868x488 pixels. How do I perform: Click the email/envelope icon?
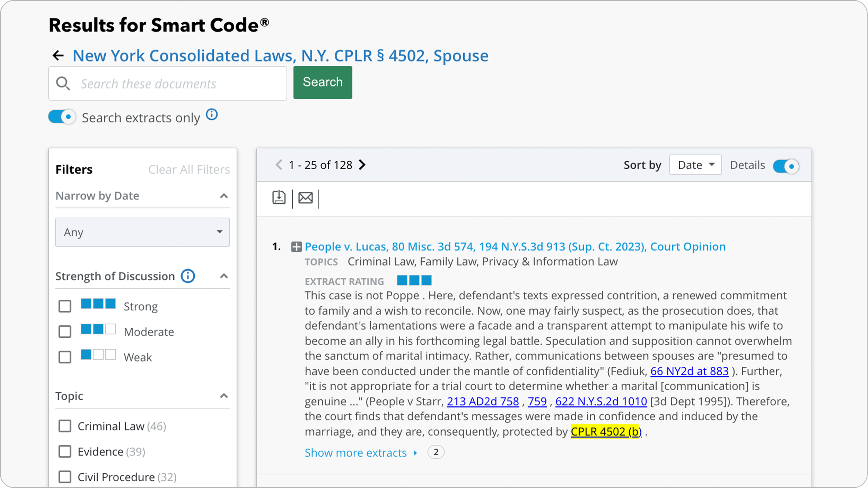click(305, 198)
